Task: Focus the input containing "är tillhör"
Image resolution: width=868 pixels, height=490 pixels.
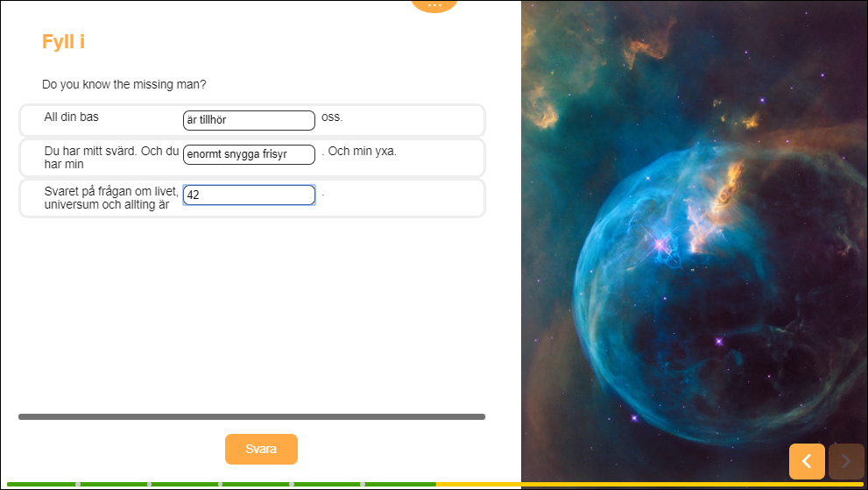Action: pos(249,120)
